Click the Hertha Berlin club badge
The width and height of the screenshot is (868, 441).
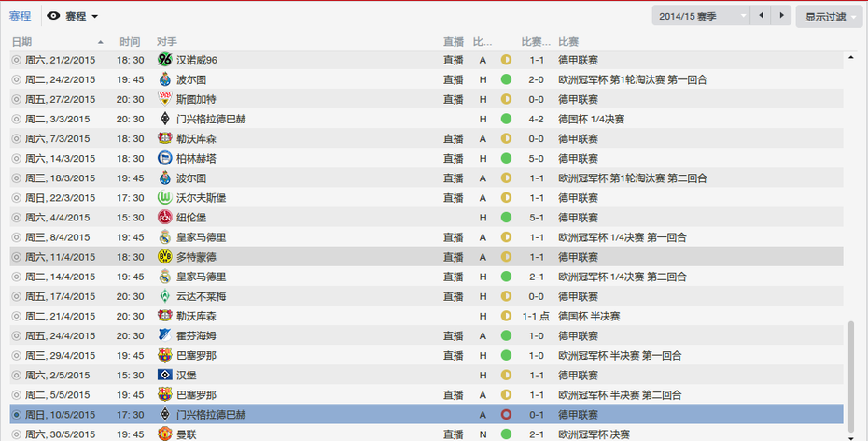pyautogui.click(x=165, y=159)
